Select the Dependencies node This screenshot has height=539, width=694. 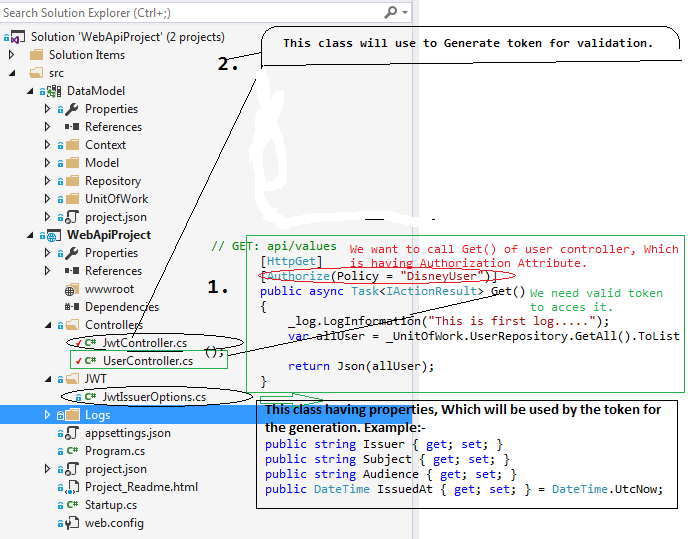pos(122,307)
